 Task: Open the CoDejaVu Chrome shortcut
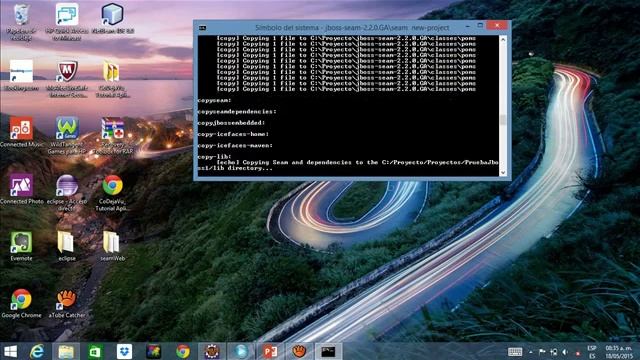pos(113,193)
